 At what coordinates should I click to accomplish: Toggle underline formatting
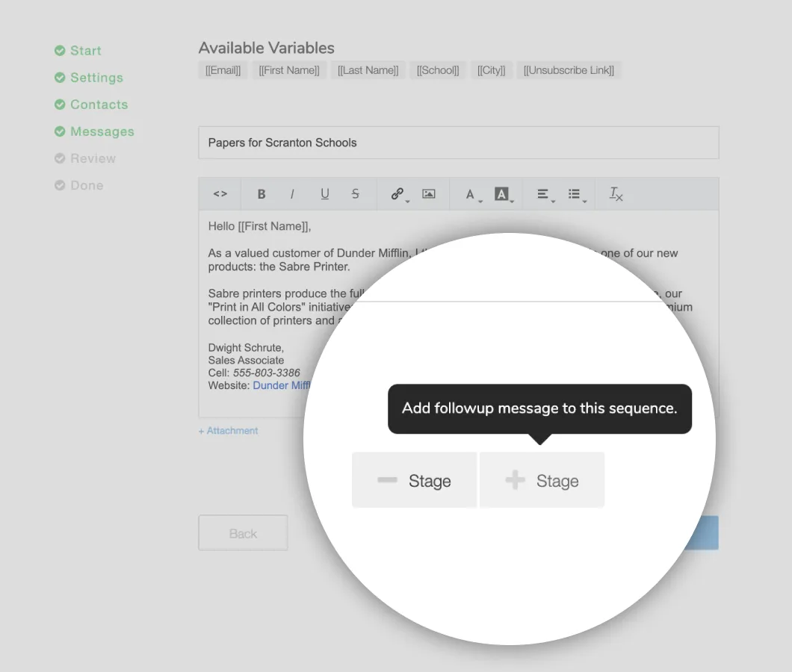325,194
